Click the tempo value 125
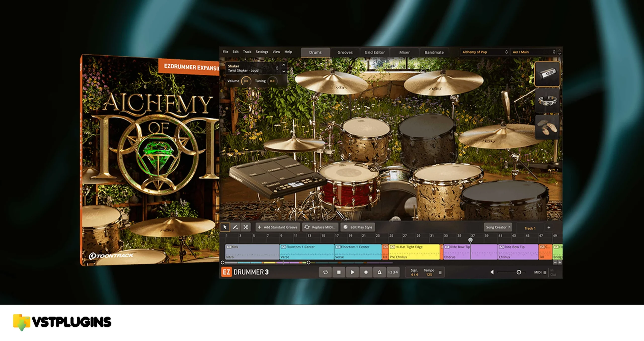 click(429, 275)
